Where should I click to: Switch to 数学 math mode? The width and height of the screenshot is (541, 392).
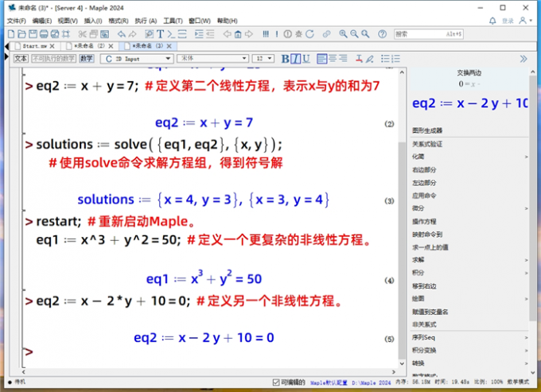point(86,59)
